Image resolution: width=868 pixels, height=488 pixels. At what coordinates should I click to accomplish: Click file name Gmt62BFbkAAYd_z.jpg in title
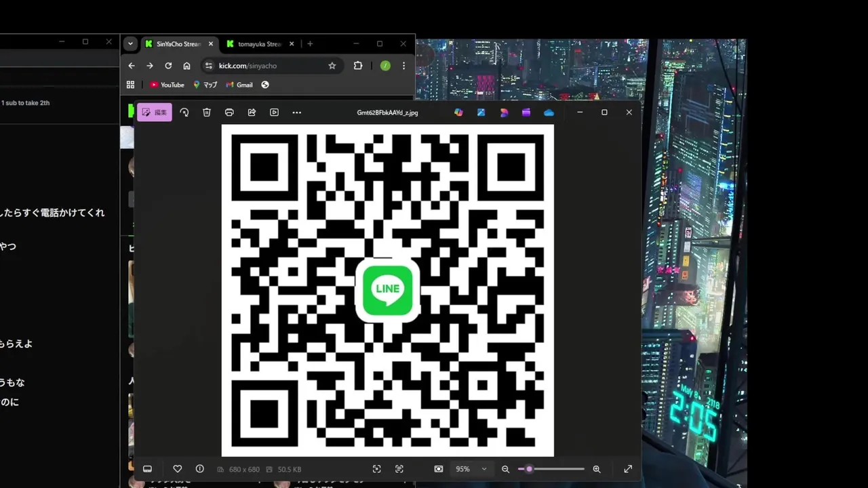[x=387, y=113]
